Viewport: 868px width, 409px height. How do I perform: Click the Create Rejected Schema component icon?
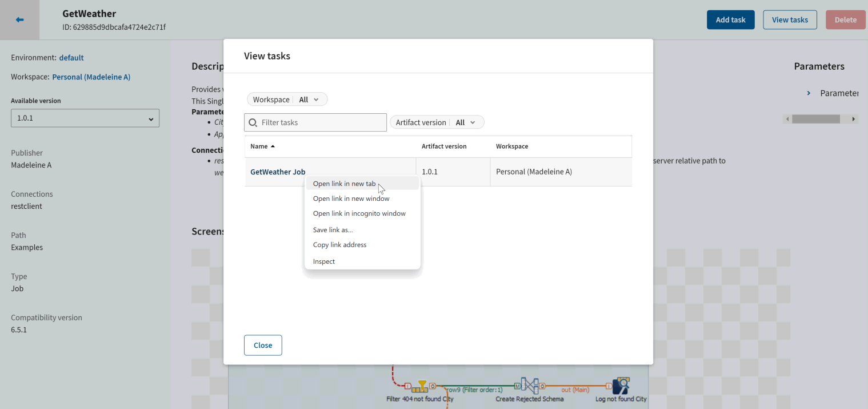tap(529, 386)
